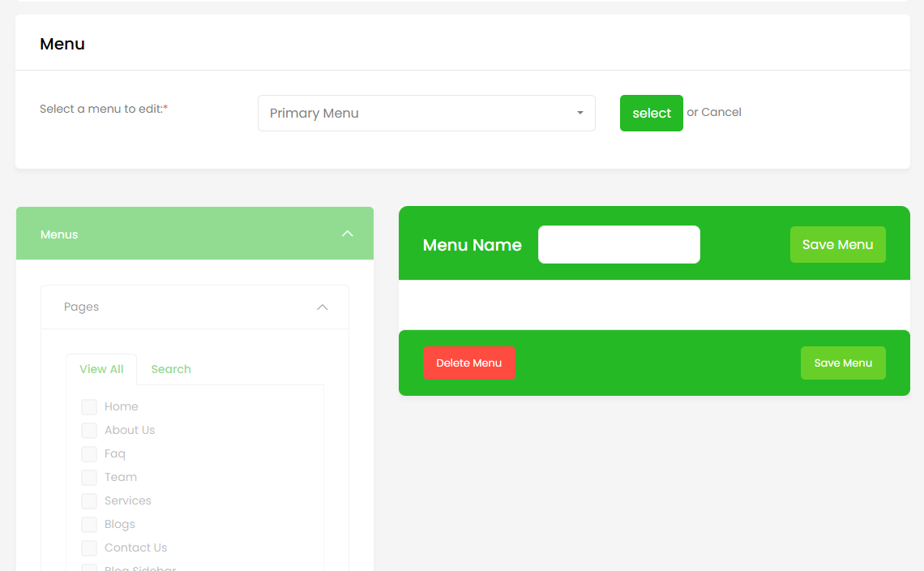Focus the Menu Name input field
The width and height of the screenshot is (924, 571).
618,245
